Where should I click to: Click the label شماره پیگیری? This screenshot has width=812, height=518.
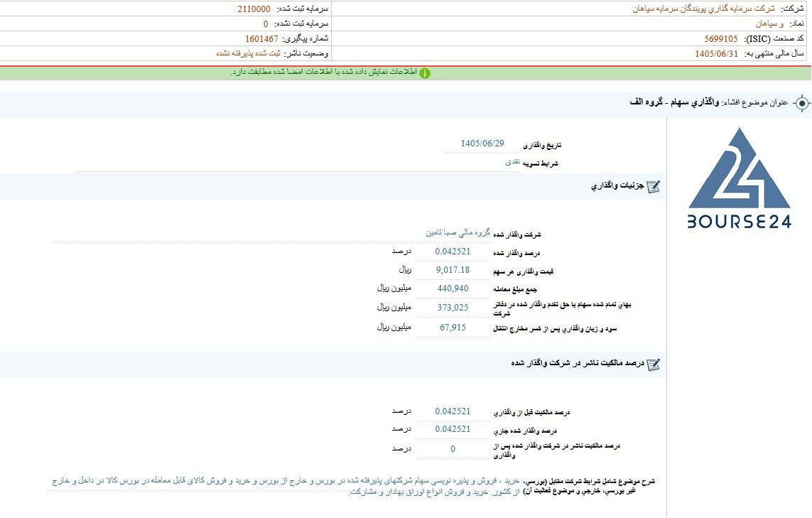point(305,39)
